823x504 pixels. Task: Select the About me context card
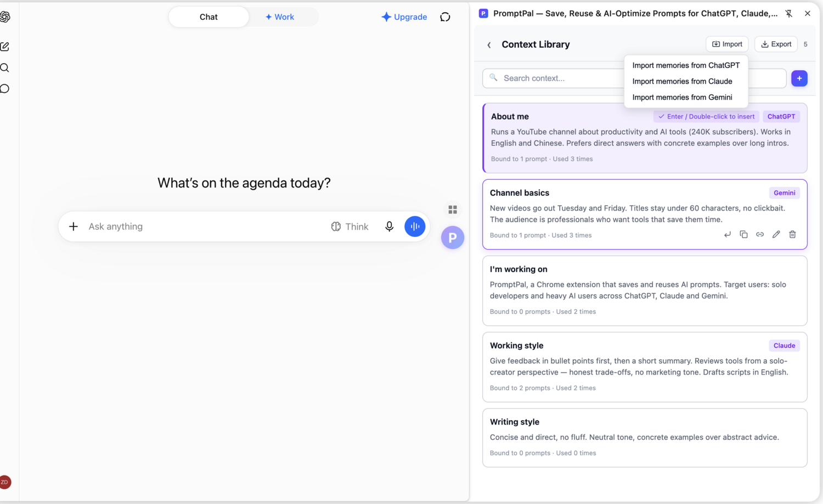pos(645,138)
